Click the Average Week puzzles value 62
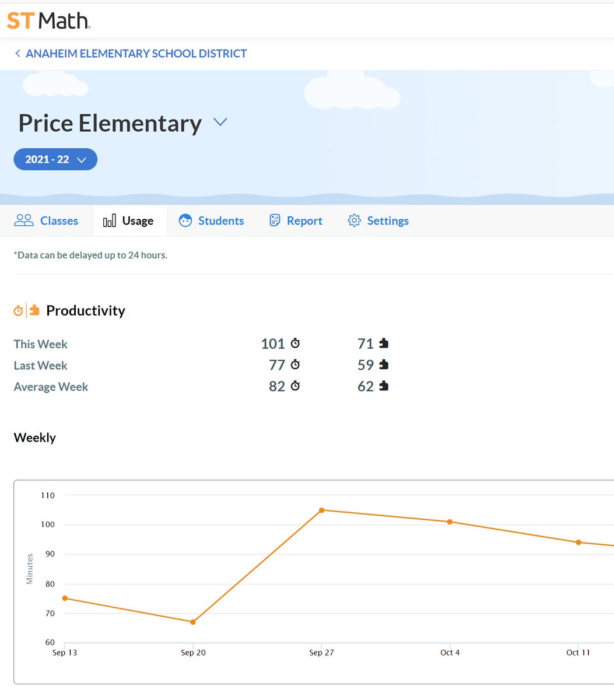 click(x=366, y=386)
